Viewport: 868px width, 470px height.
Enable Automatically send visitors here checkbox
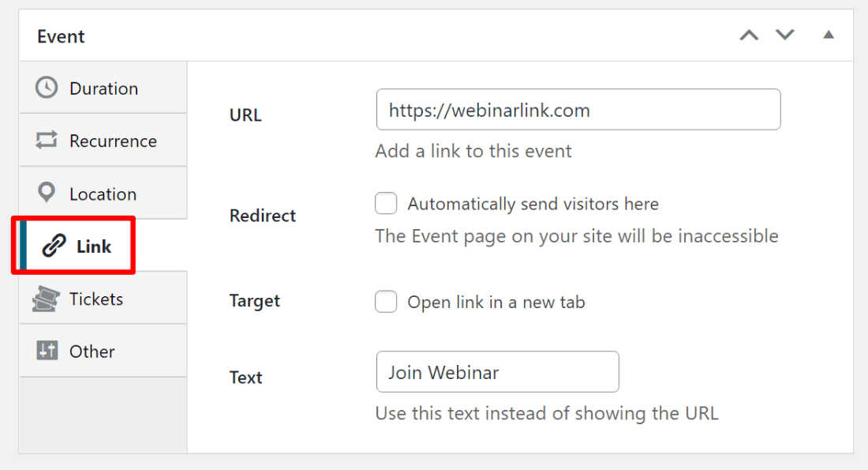coord(386,204)
